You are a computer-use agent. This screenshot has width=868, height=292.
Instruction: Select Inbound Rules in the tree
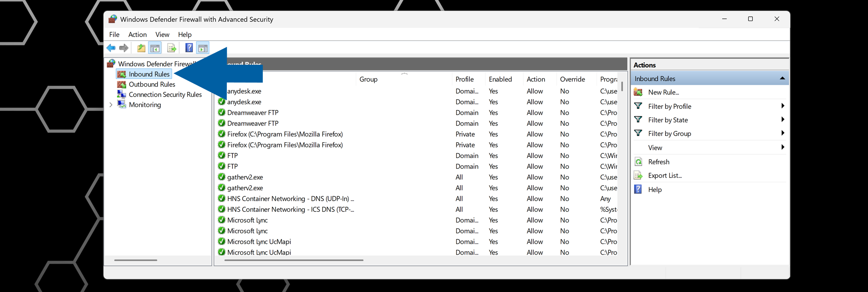coord(149,74)
